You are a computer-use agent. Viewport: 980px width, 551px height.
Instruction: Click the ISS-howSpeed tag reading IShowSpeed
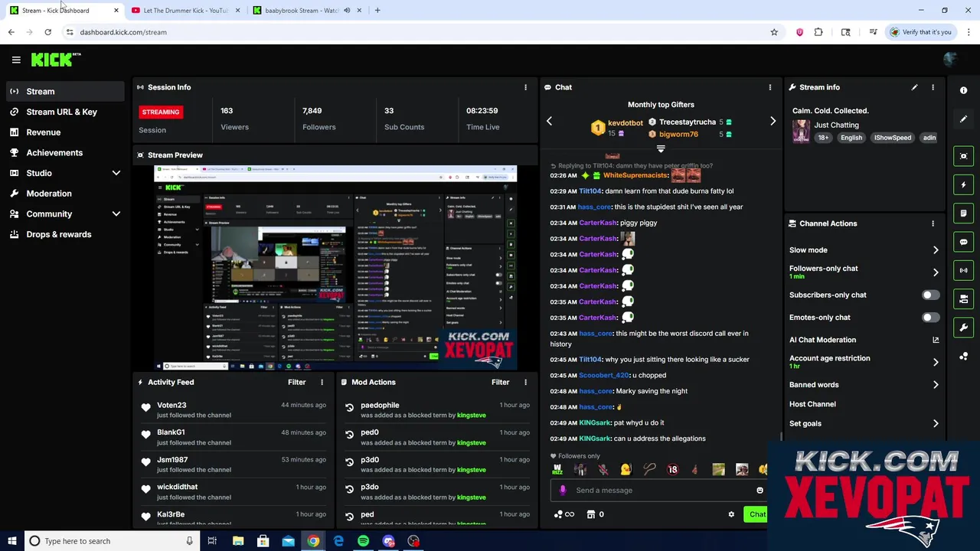tap(893, 138)
